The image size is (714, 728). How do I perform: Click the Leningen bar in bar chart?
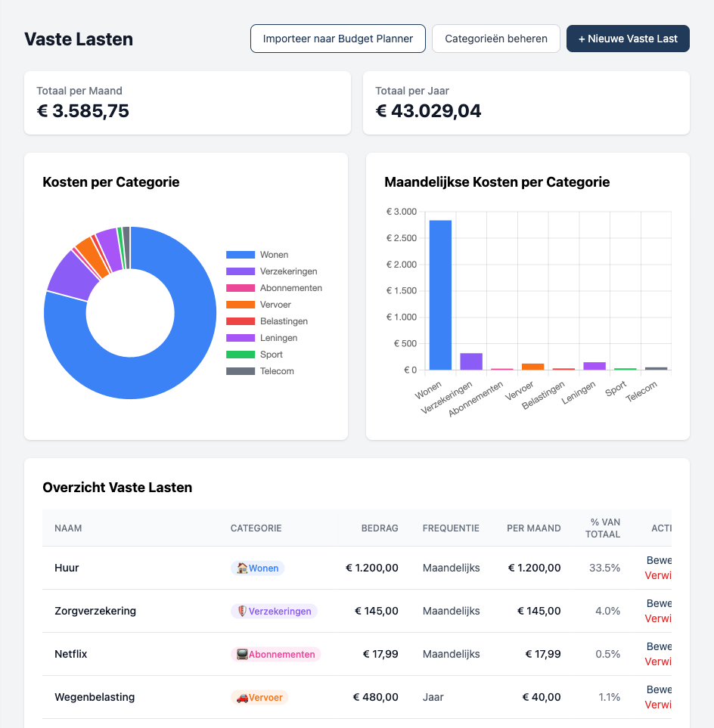click(x=594, y=366)
